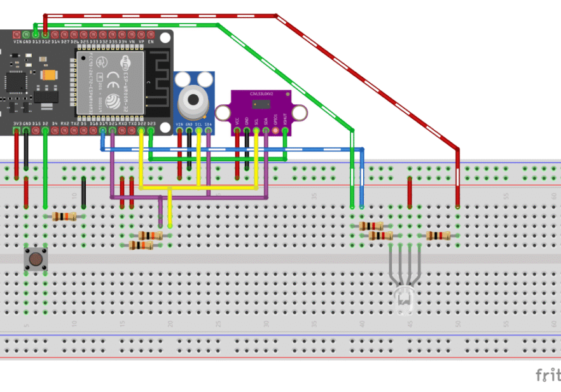The width and height of the screenshot is (561, 392).
Task: Click the VIN pin at ESP32 top-left
Action: [x=17, y=34]
